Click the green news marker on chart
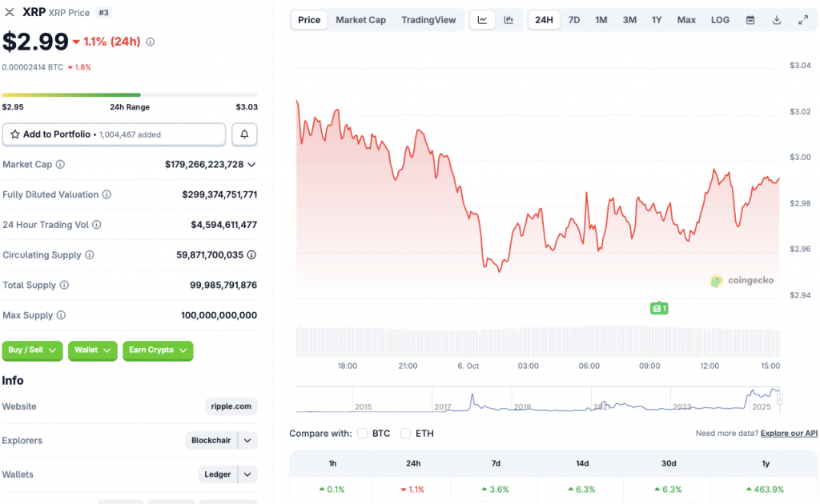Screen dimensions: 820x504 658,308
